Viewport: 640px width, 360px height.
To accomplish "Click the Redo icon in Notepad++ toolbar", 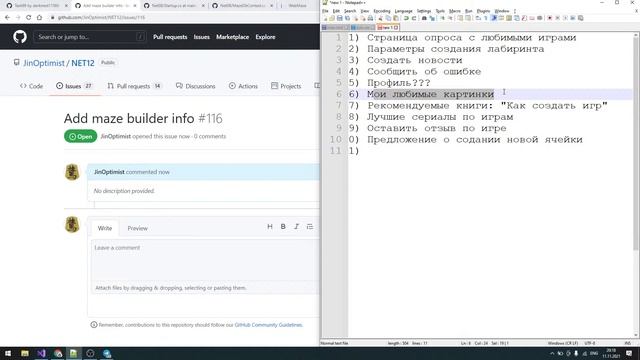I will point(414,18).
